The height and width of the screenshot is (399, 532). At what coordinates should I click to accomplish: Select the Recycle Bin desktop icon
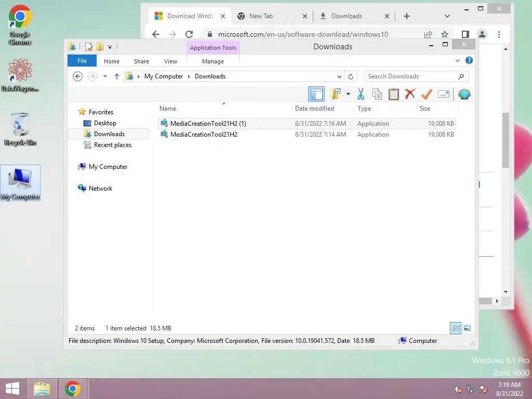point(20,129)
